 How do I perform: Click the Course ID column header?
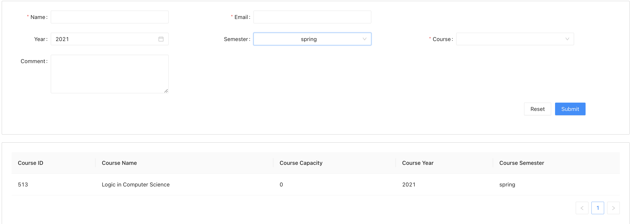coord(30,163)
